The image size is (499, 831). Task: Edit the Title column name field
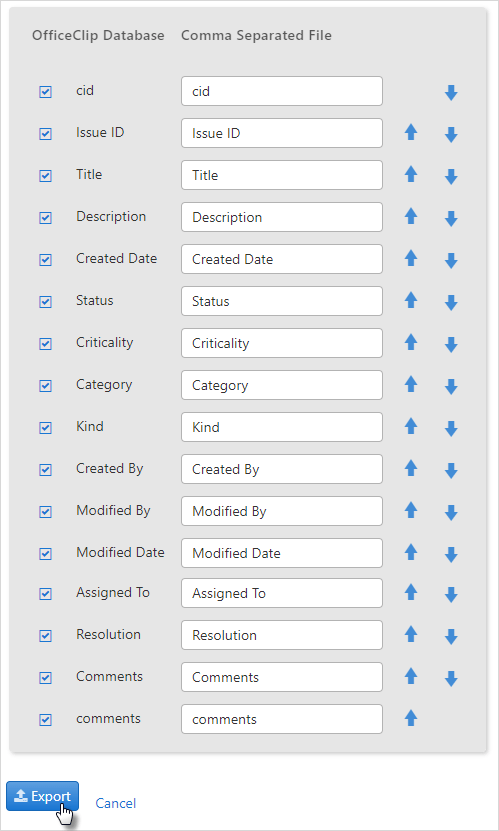(282, 175)
